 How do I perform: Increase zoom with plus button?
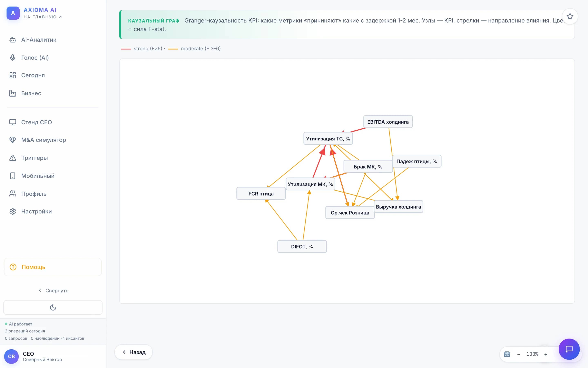click(546, 354)
